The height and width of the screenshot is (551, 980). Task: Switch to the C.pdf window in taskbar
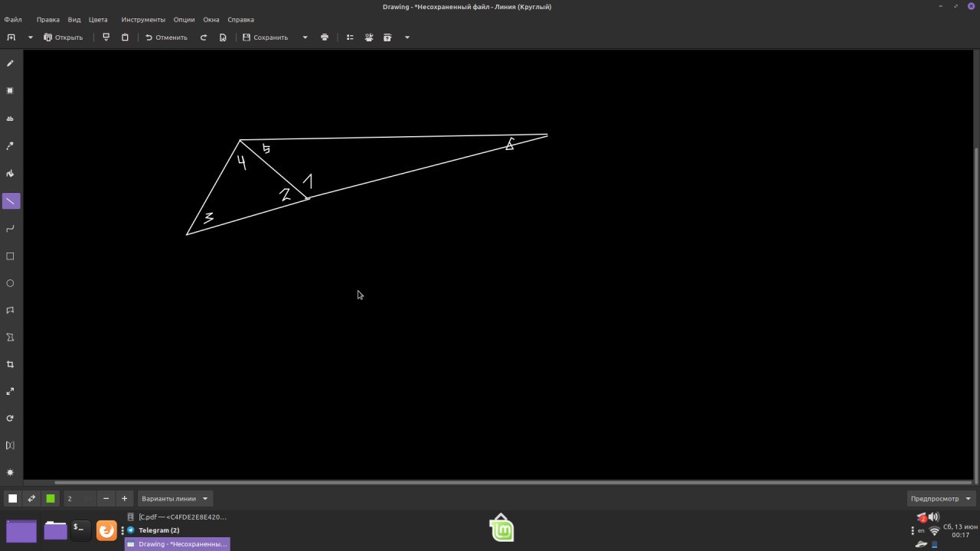(178, 517)
